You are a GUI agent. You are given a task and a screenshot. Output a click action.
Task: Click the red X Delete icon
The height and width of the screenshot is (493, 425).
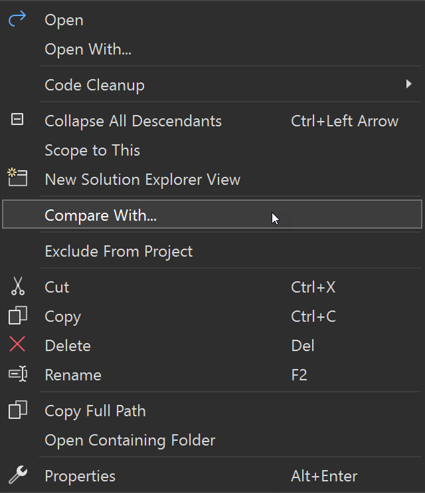pyautogui.click(x=17, y=344)
